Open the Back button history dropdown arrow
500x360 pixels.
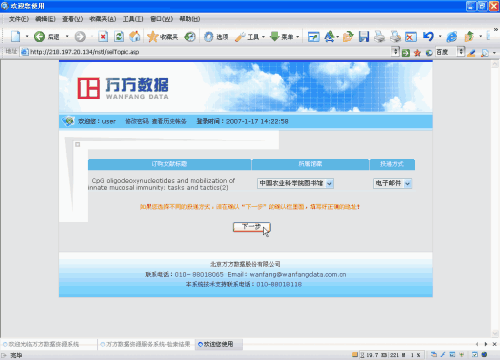[67, 36]
